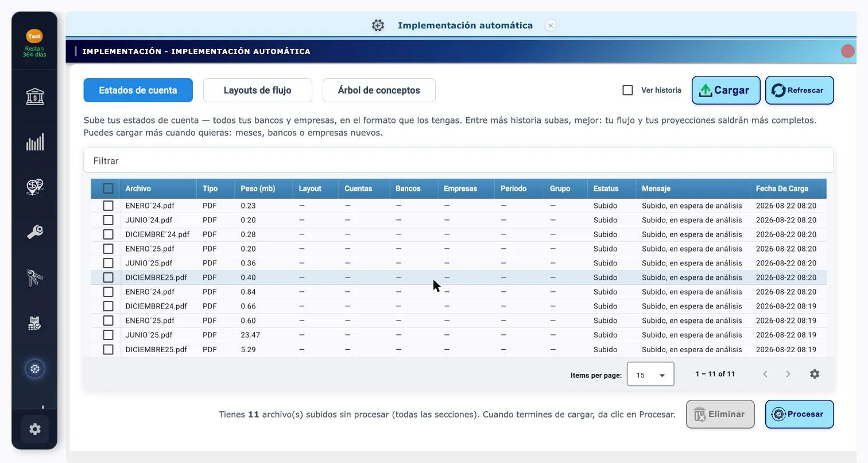Check the DICIEMBRE25.pdf 0.40 mb row checkbox
868x463 pixels.
coord(108,277)
